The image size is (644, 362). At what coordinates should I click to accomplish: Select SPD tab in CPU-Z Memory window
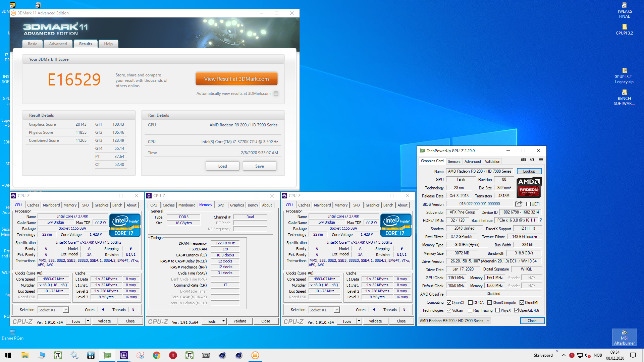[221, 205]
